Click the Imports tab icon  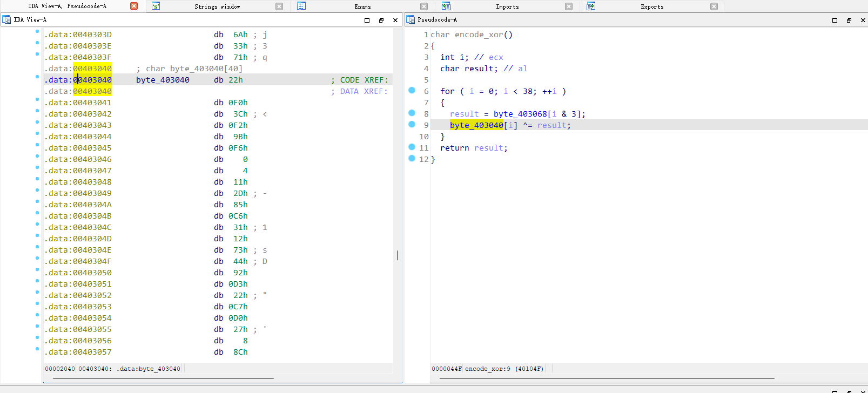pyautogui.click(x=446, y=6)
